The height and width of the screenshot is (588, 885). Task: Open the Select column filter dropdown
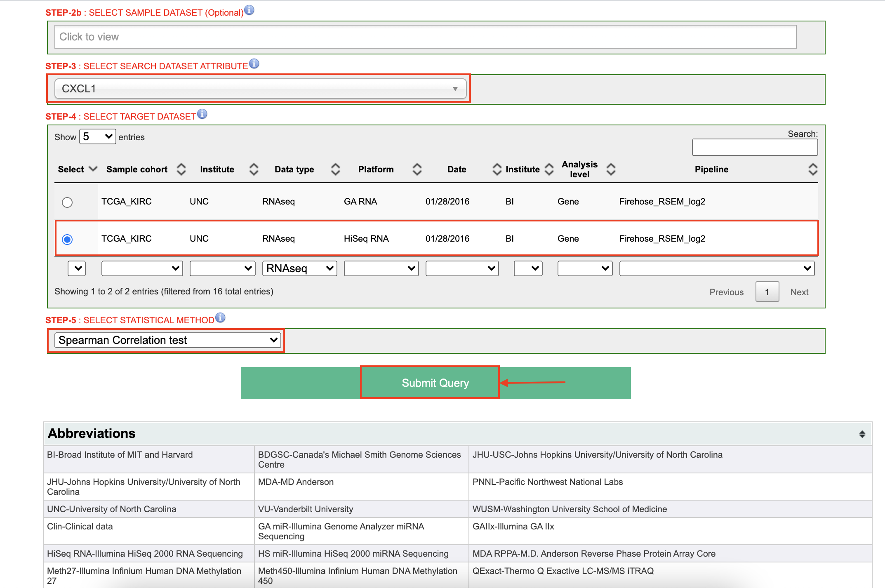pyautogui.click(x=77, y=268)
